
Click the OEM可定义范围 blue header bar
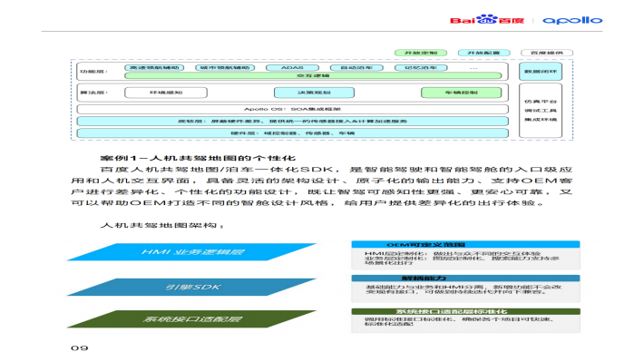465,244
